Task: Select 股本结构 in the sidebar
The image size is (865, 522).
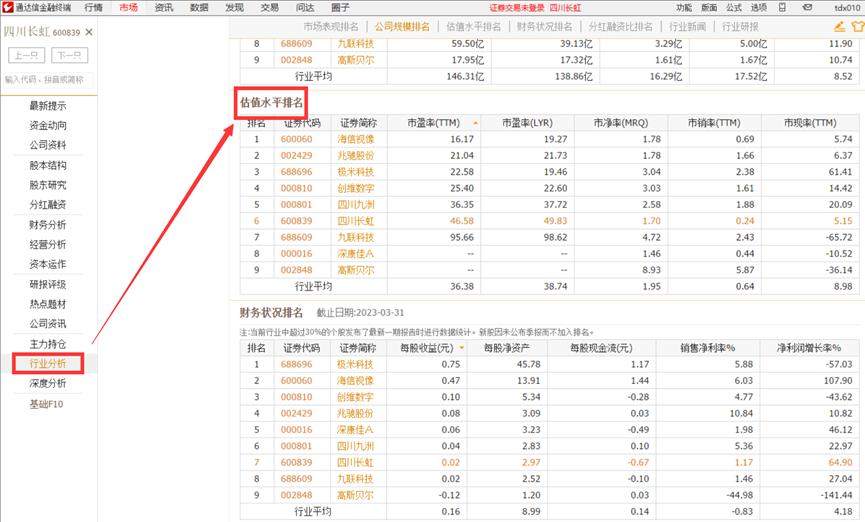Action: point(48,165)
